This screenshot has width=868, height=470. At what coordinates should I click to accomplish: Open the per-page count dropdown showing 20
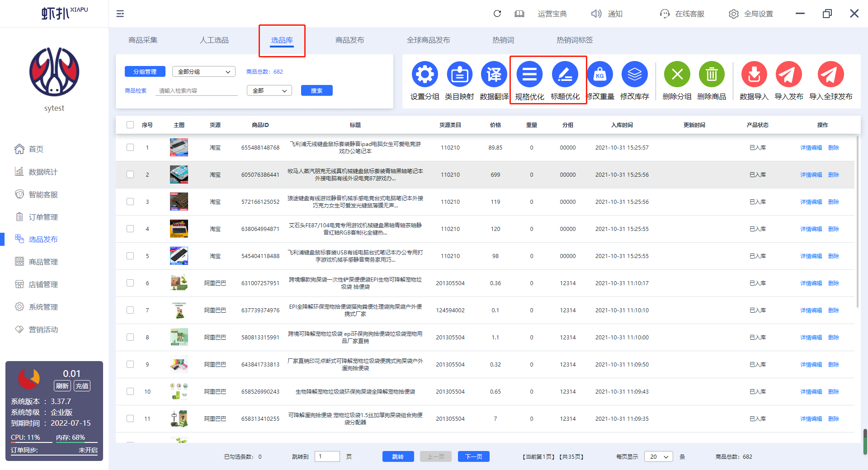(x=659, y=456)
